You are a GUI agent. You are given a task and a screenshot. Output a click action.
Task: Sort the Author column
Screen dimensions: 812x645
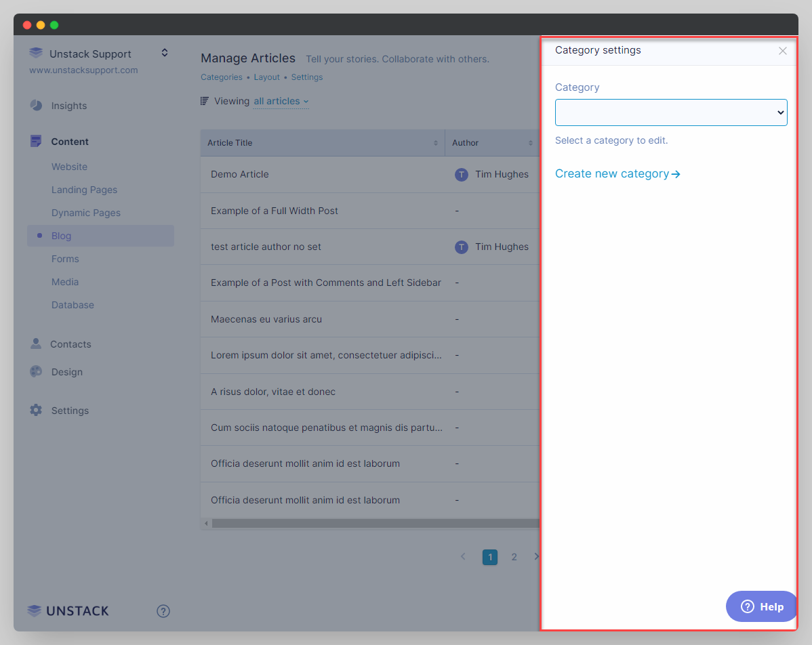click(x=530, y=143)
